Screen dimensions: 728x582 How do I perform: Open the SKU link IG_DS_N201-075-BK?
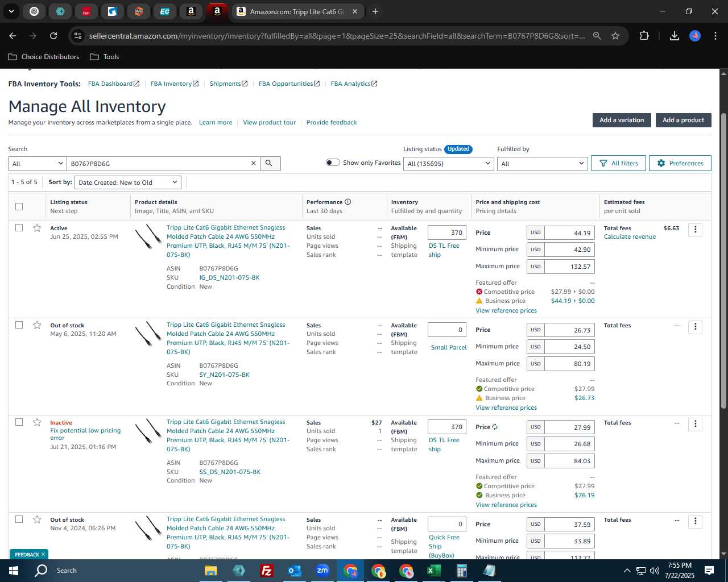click(x=229, y=277)
